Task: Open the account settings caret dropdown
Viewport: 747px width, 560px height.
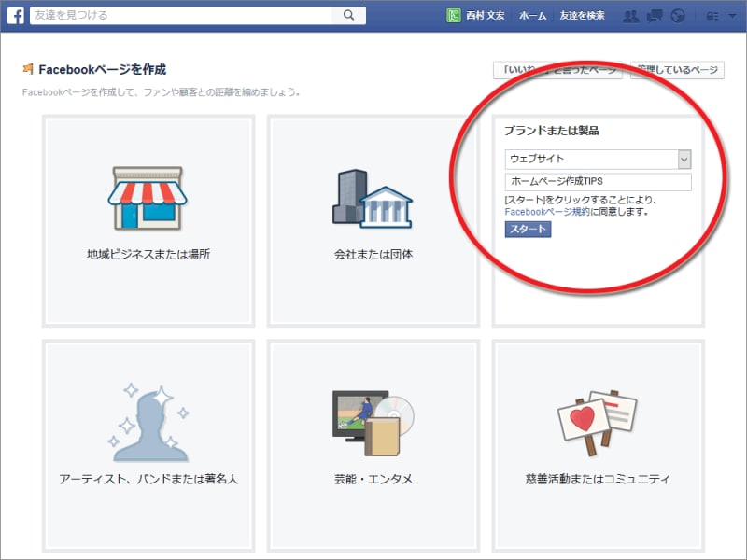Action: tap(731, 15)
